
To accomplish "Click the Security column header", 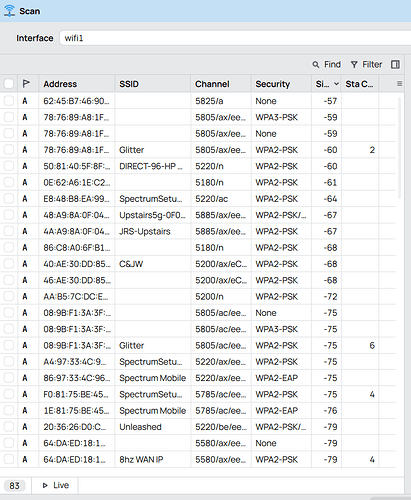I will 273,84.
